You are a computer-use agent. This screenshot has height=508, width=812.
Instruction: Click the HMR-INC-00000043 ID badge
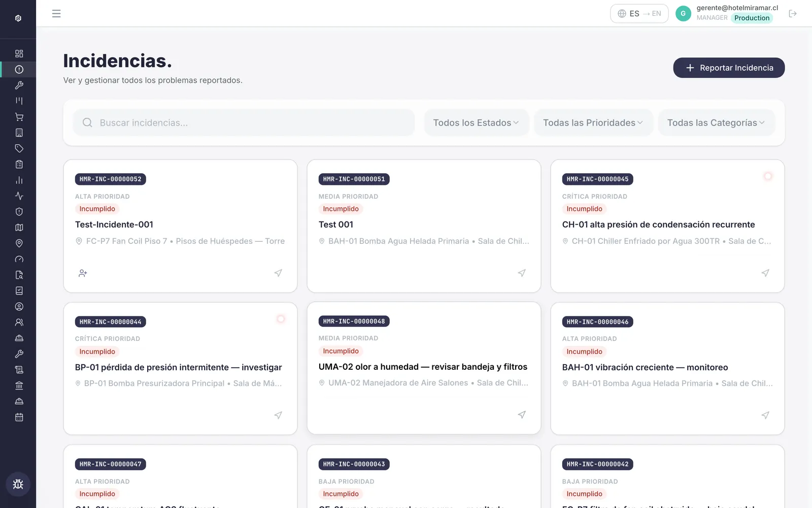354,464
